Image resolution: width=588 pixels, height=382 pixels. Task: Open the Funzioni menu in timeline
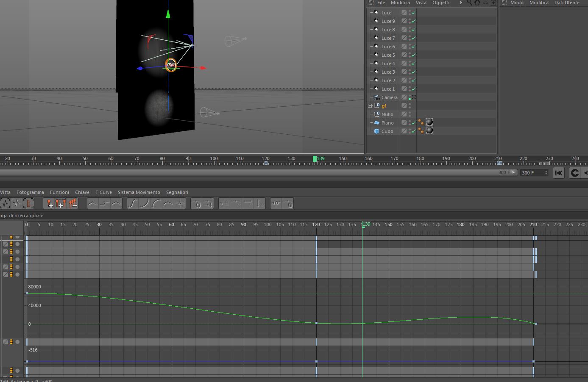pyautogui.click(x=59, y=192)
